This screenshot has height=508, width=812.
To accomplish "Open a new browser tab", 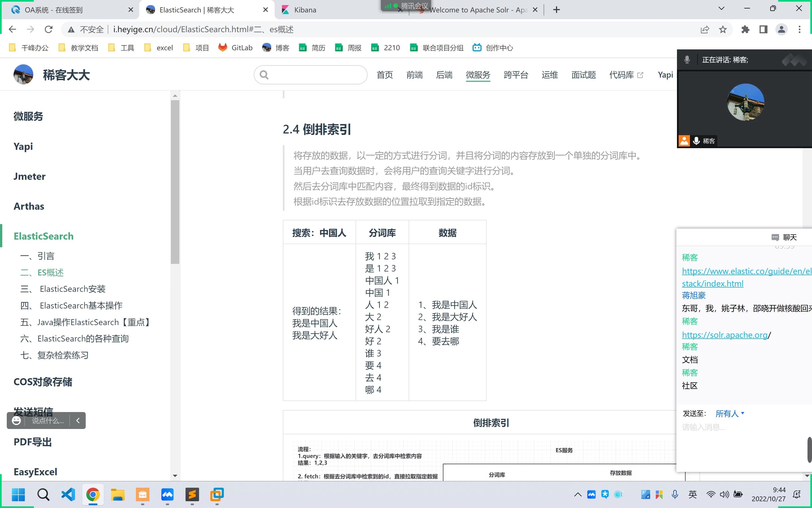I will pos(556,10).
